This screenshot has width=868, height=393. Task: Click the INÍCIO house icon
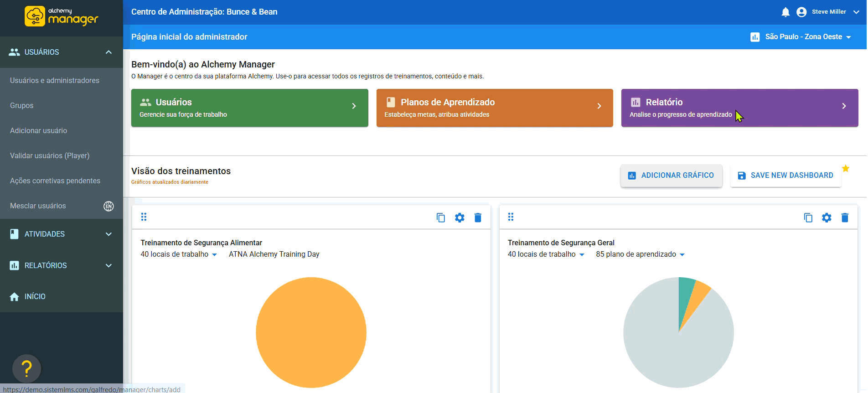[x=14, y=297]
